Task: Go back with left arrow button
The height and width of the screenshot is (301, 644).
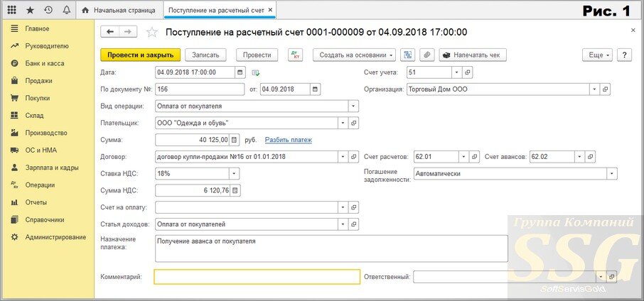Action: point(109,32)
